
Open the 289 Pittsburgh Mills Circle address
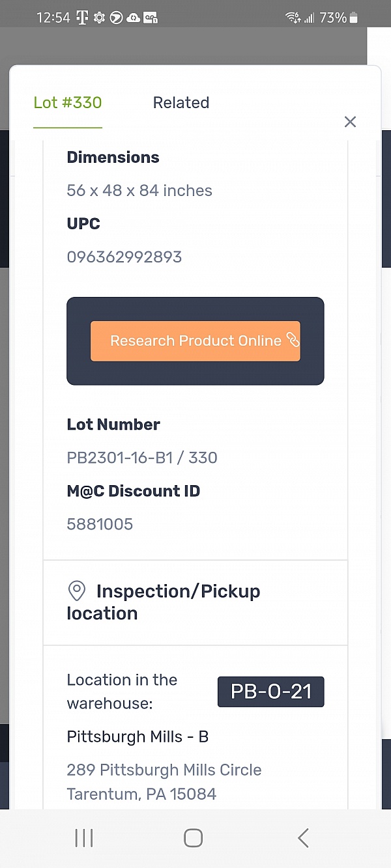tap(164, 782)
